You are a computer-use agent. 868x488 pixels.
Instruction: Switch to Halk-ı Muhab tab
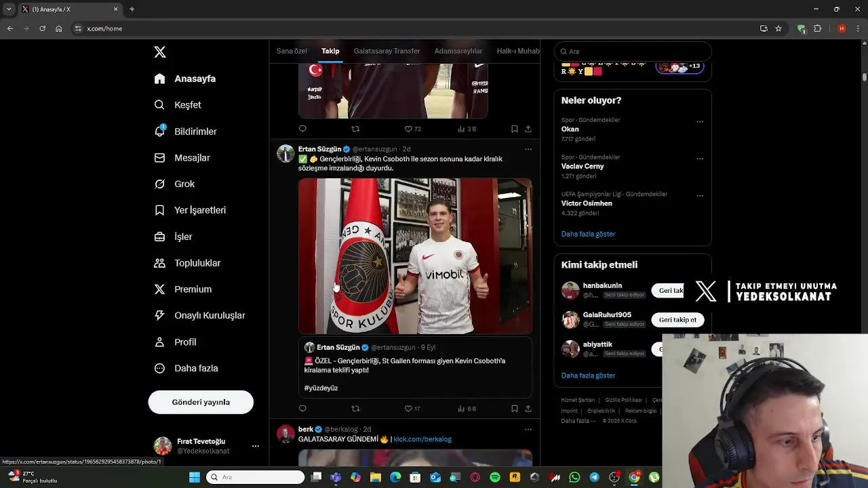click(518, 51)
